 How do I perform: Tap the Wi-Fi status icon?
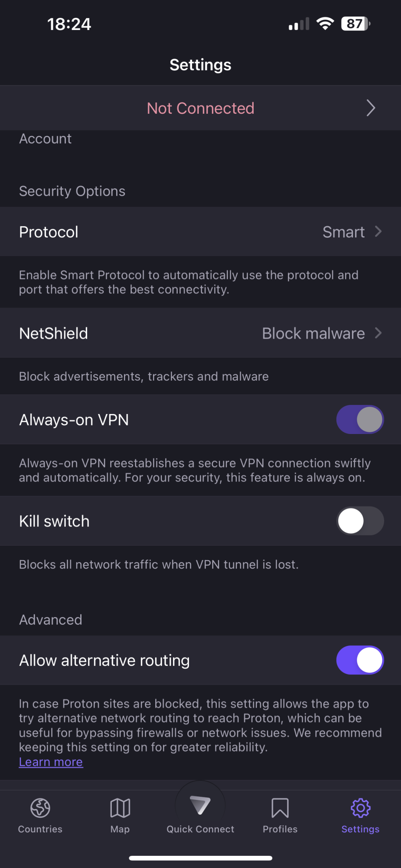click(325, 24)
